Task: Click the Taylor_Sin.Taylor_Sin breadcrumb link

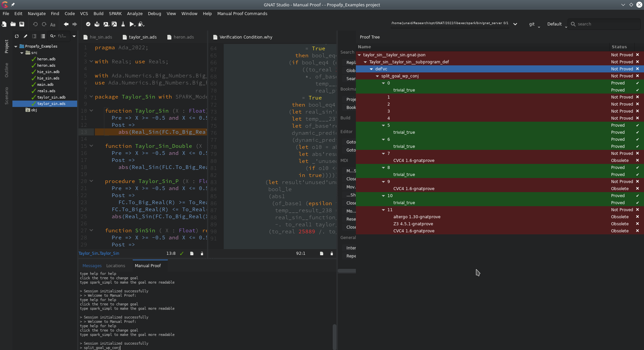Action: (x=99, y=253)
